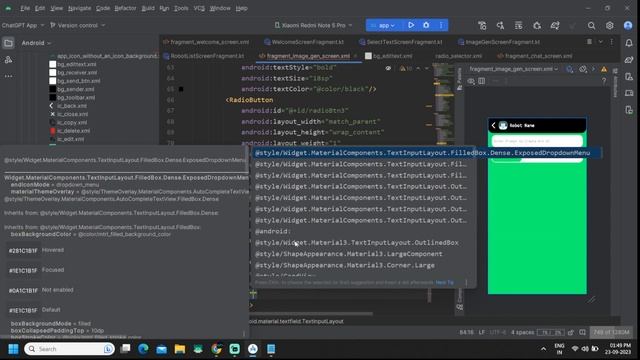The height and width of the screenshot is (360, 640).
Task: Open the Build menu
Action: tap(148, 8)
